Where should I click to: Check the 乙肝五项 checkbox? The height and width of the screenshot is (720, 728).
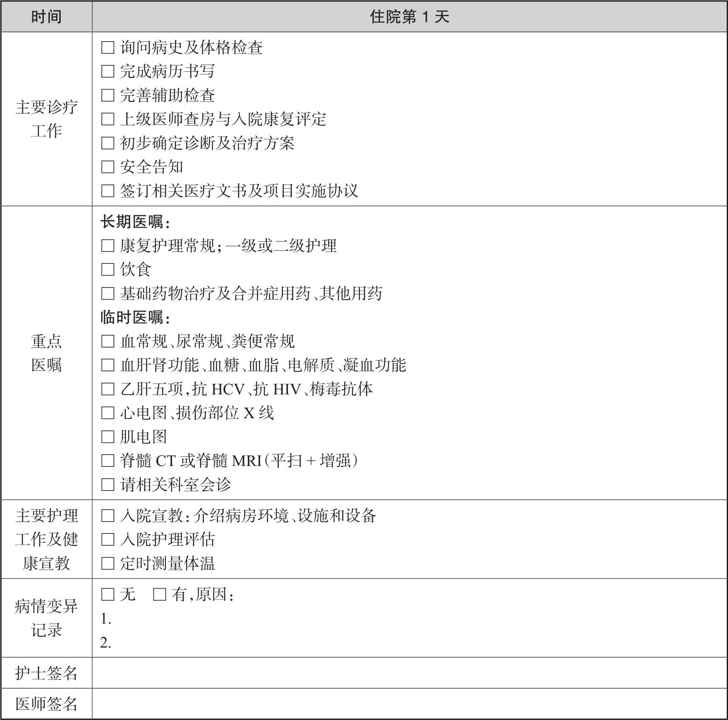(x=108, y=389)
